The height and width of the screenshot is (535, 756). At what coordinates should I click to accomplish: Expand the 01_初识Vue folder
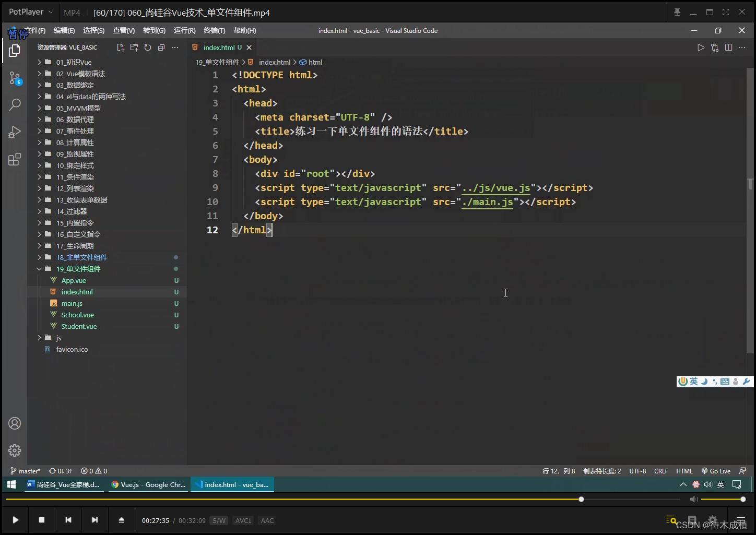(x=107, y=62)
